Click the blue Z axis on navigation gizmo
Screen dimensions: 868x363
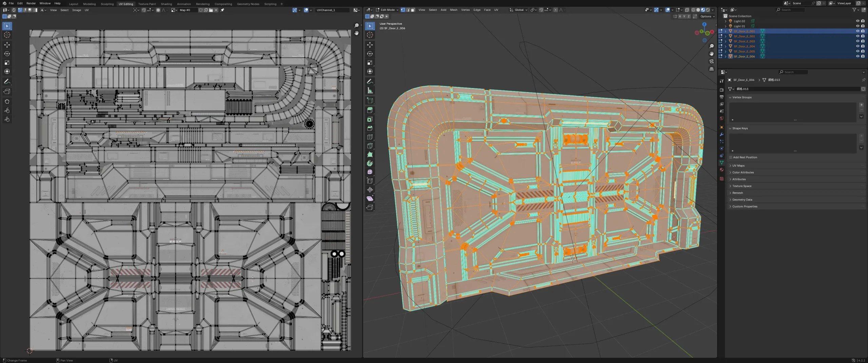click(704, 24)
